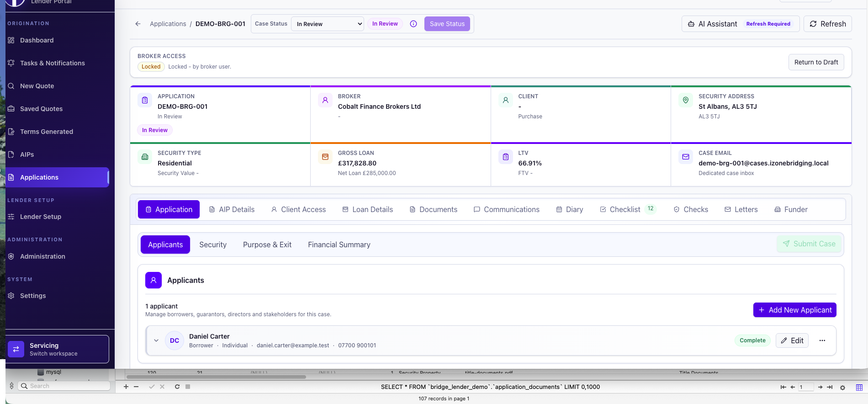Open the Checklist tab
This screenshot has width=868, height=404.
pyautogui.click(x=628, y=209)
